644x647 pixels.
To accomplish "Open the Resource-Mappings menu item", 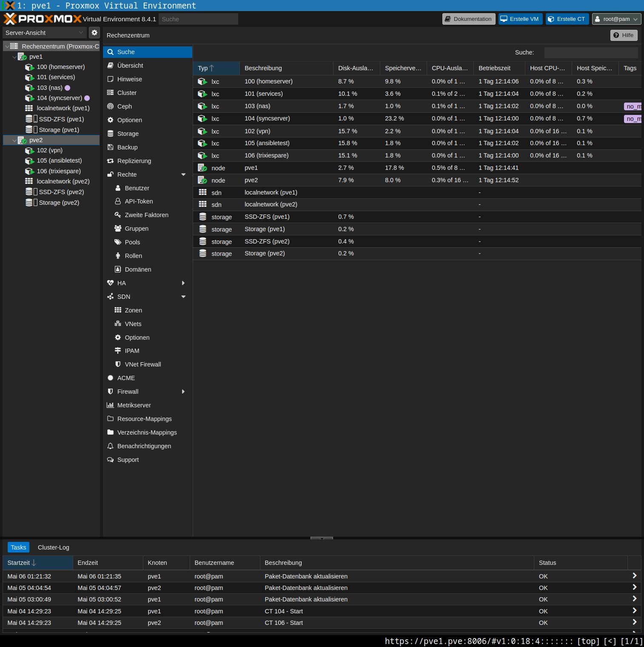I will point(148,419).
